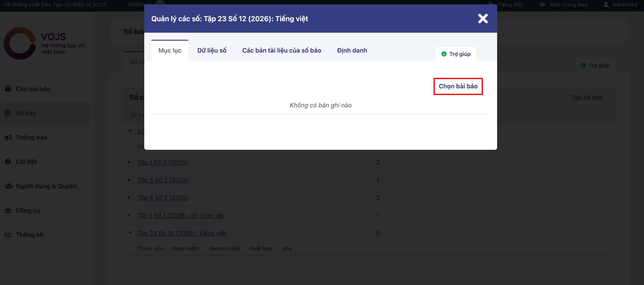Click the article count for Tập 3 Số 2 (2025)
This screenshot has width=644, height=285.
point(378,180)
